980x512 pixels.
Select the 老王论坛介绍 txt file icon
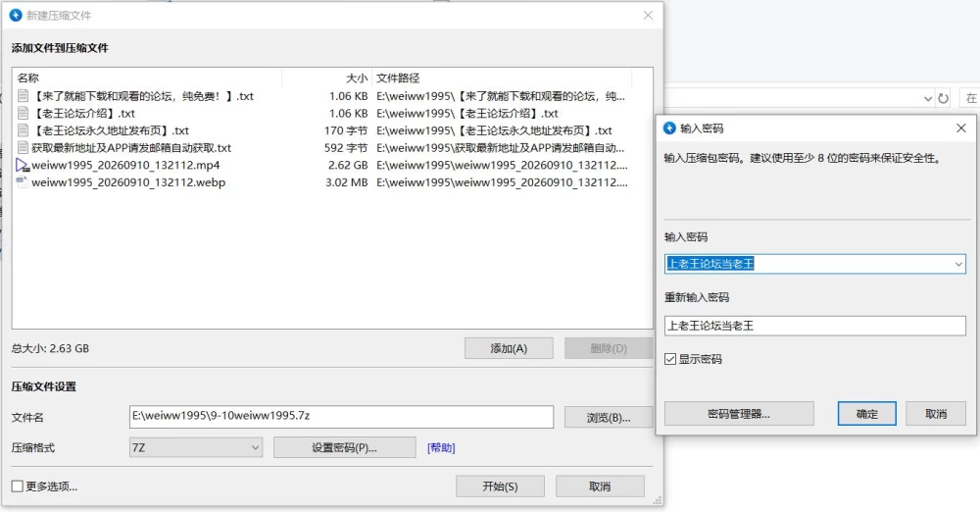tap(24, 114)
